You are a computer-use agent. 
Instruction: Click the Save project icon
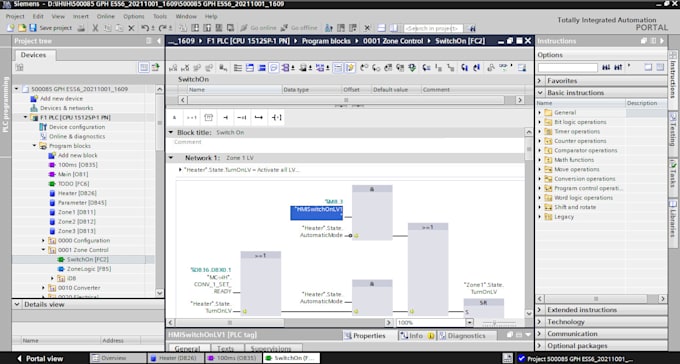tap(33, 28)
